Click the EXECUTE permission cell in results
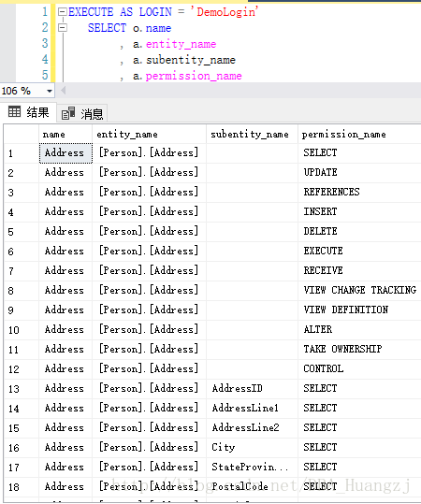The height and width of the screenshot is (504, 421). pos(359,251)
